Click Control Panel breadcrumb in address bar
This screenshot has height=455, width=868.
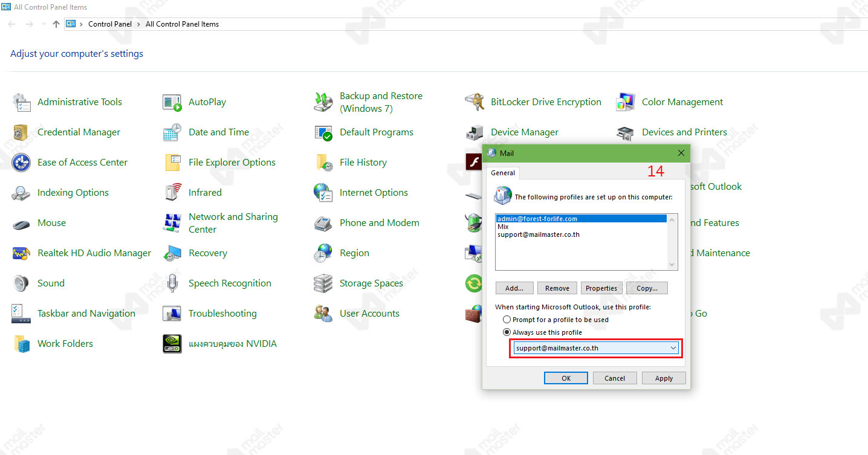point(111,24)
